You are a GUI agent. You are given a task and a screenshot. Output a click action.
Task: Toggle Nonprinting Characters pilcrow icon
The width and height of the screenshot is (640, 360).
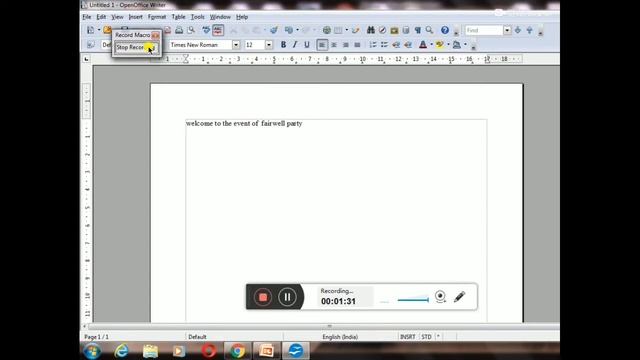[418, 30]
